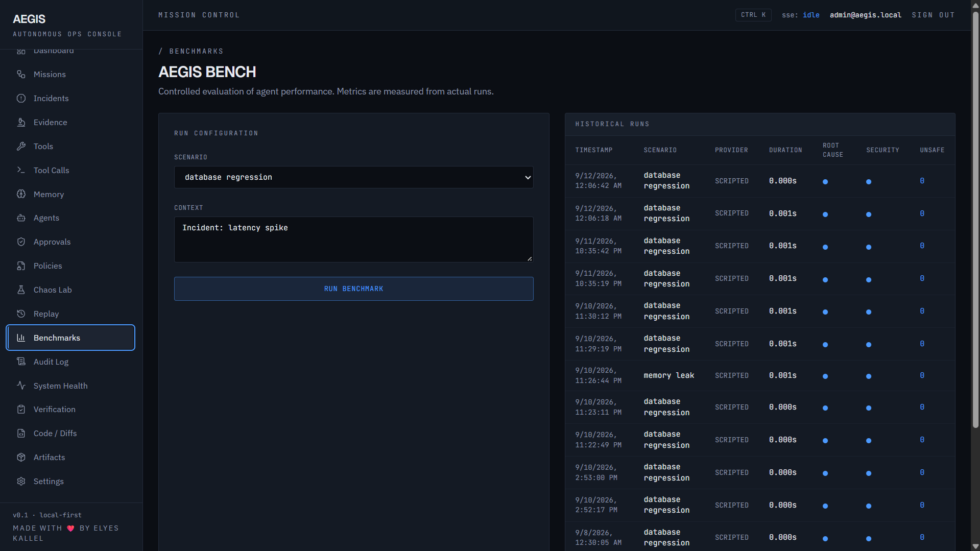This screenshot has width=980, height=551.
Task: Click Sign Out in the header
Action: (x=934, y=15)
